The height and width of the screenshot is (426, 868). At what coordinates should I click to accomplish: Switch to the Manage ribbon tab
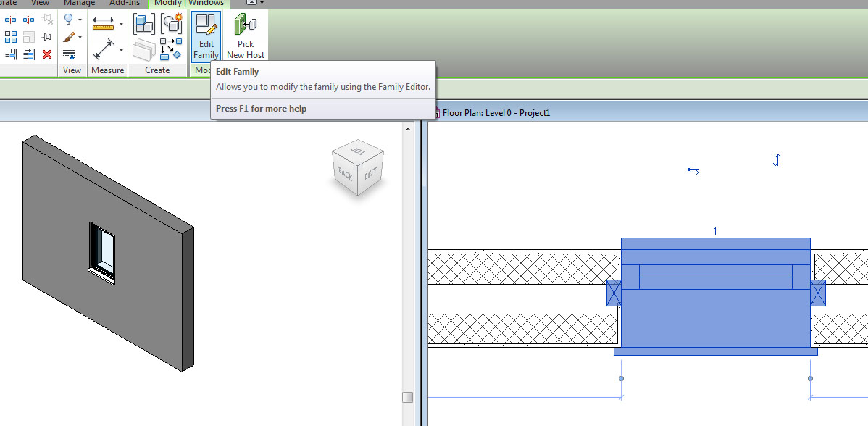point(79,3)
